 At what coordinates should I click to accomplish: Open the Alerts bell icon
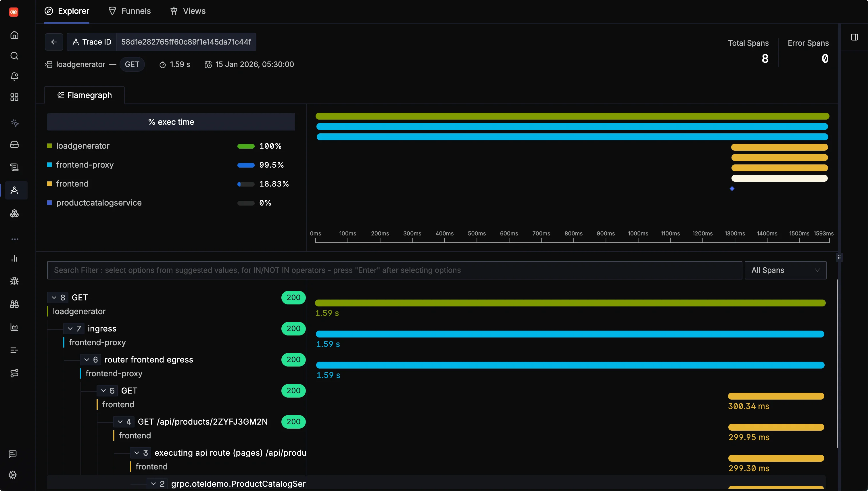click(14, 76)
